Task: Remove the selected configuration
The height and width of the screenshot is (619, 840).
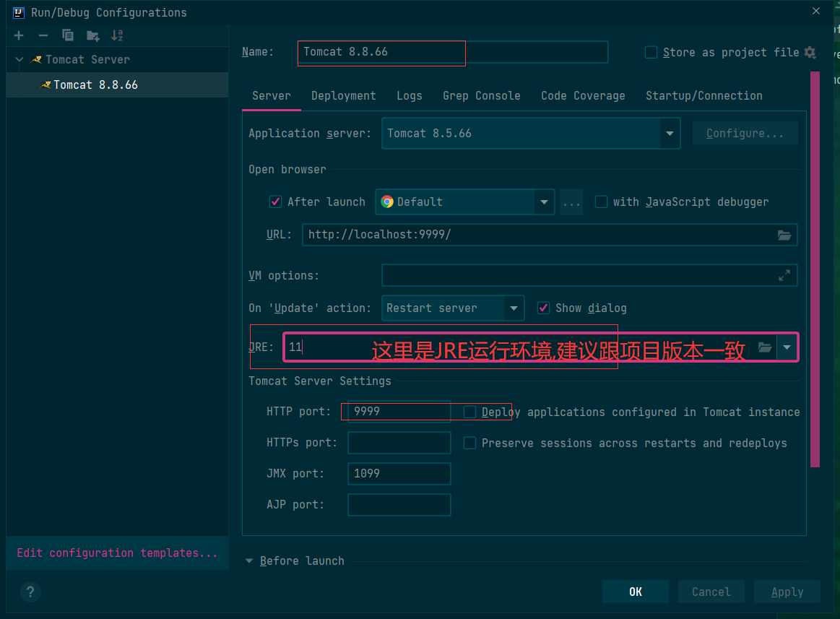Action: [x=43, y=35]
